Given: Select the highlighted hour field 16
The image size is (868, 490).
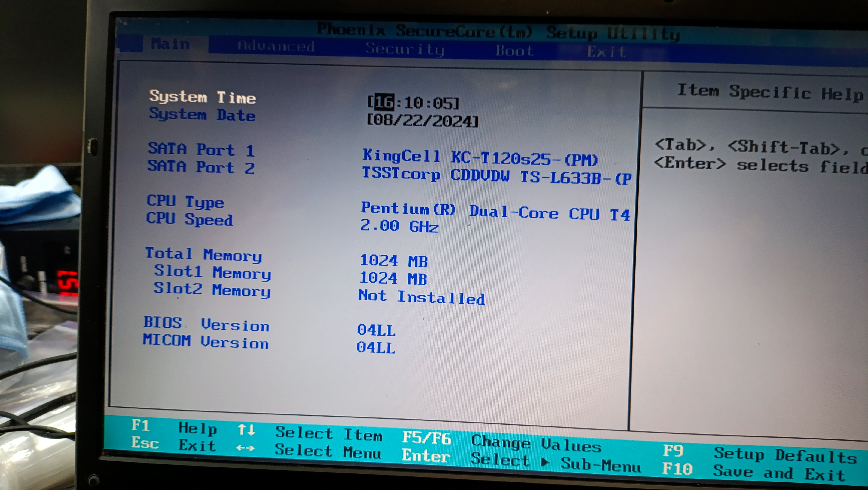Looking at the screenshot, I should [x=384, y=102].
